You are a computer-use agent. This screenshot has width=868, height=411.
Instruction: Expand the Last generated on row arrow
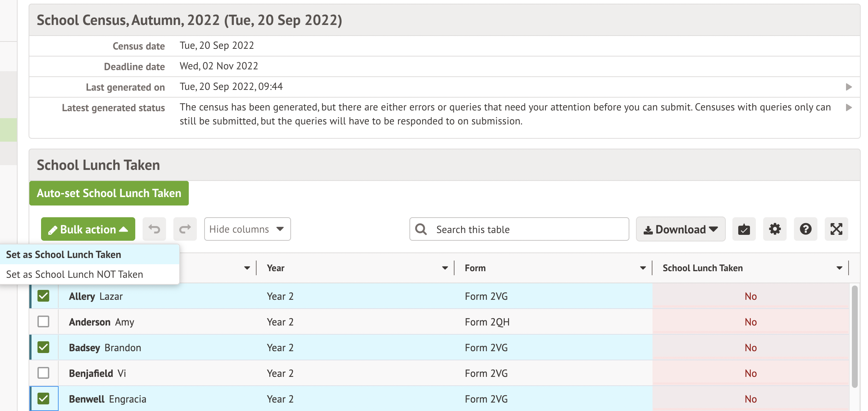[x=849, y=87]
